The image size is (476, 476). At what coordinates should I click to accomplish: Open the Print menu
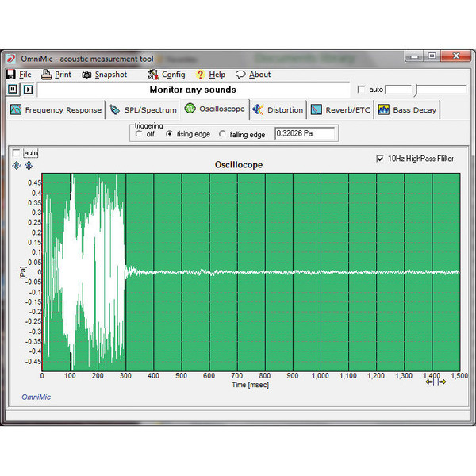point(56,75)
